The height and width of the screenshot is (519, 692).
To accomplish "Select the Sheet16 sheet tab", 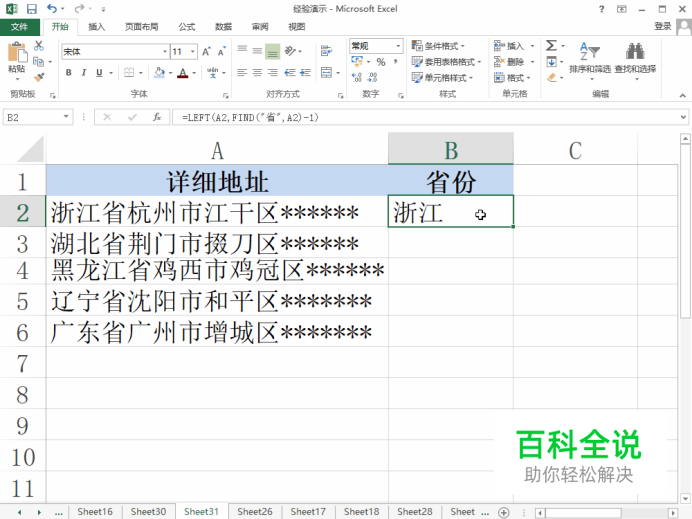I will coord(95,512).
